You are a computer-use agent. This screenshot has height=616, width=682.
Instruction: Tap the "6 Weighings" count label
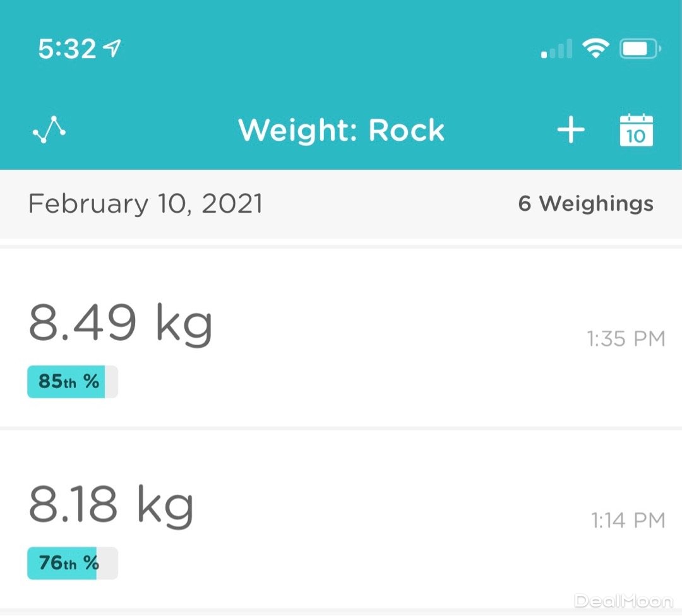pyautogui.click(x=585, y=204)
